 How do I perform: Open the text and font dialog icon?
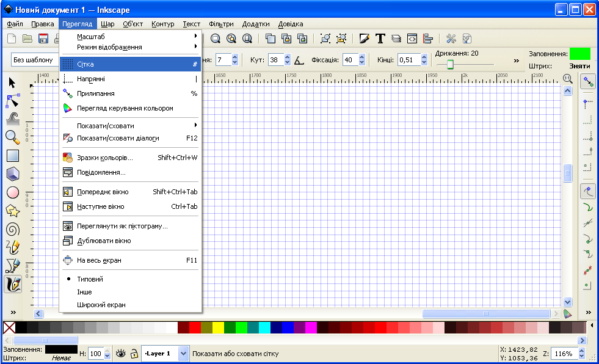[380, 38]
